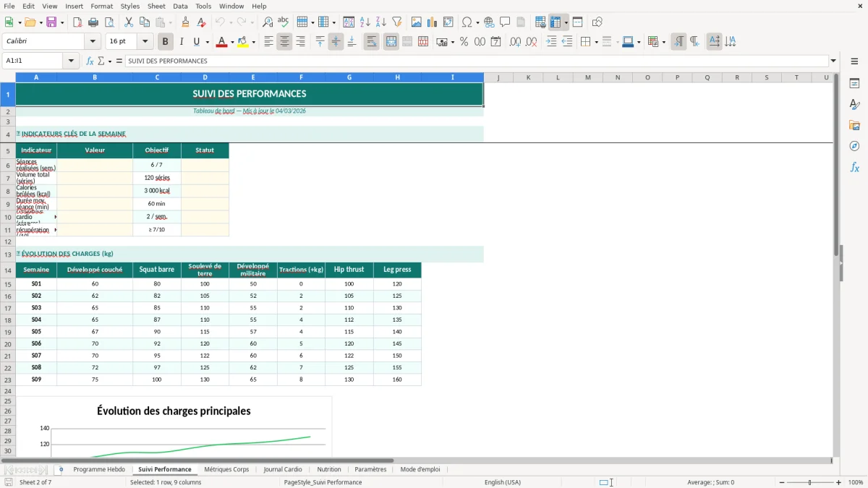Apply AutoFilter with the funnel icon
Image resolution: width=868 pixels, height=488 pixels.
[x=396, y=22]
